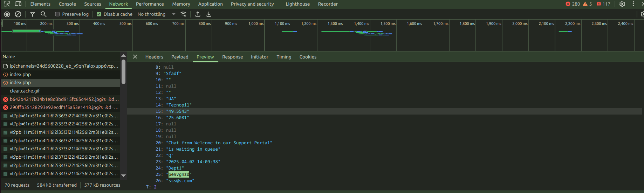Uncheck the Disable cache checkbox
The image size is (644, 193).
(x=99, y=14)
